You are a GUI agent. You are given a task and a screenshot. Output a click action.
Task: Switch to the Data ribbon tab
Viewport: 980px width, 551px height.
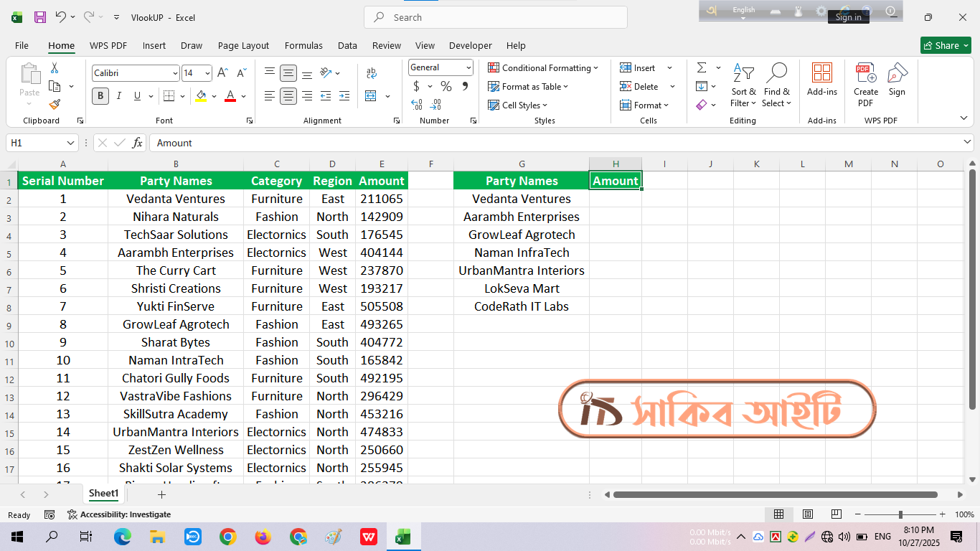click(x=347, y=45)
